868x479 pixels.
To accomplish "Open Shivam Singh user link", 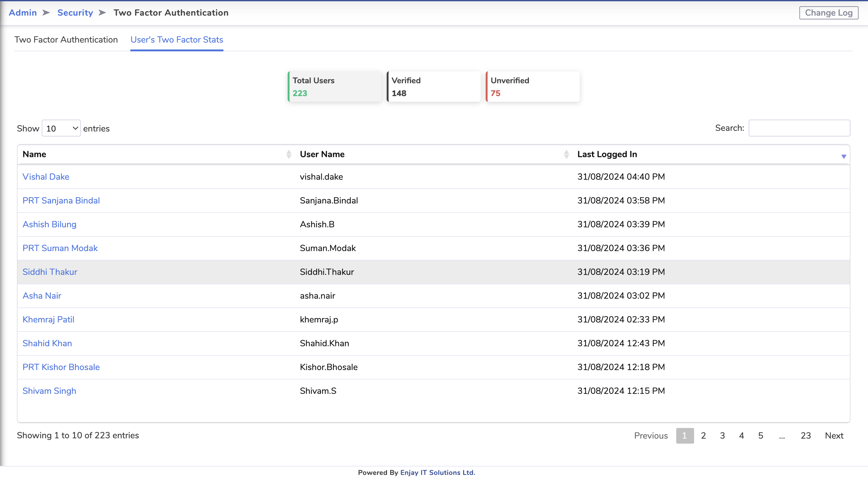I will 49,391.
